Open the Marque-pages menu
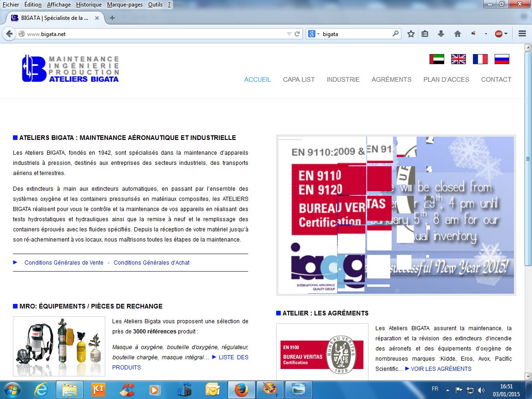The width and height of the screenshot is (532, 399). (125, 5)
